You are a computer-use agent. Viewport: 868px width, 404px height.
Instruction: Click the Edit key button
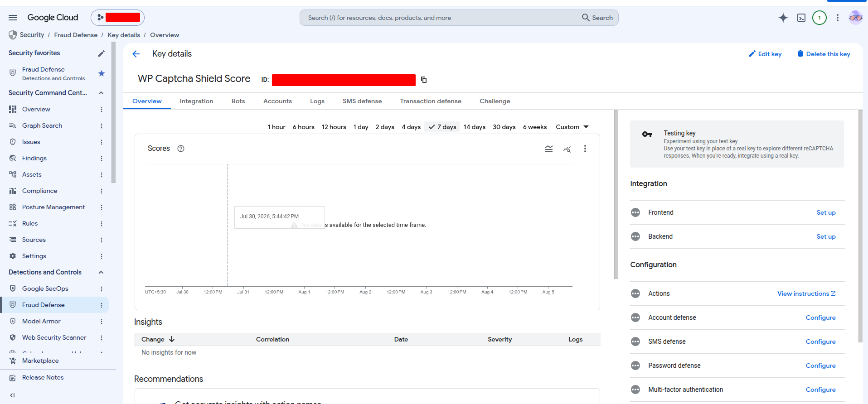[x=765, y=54]
